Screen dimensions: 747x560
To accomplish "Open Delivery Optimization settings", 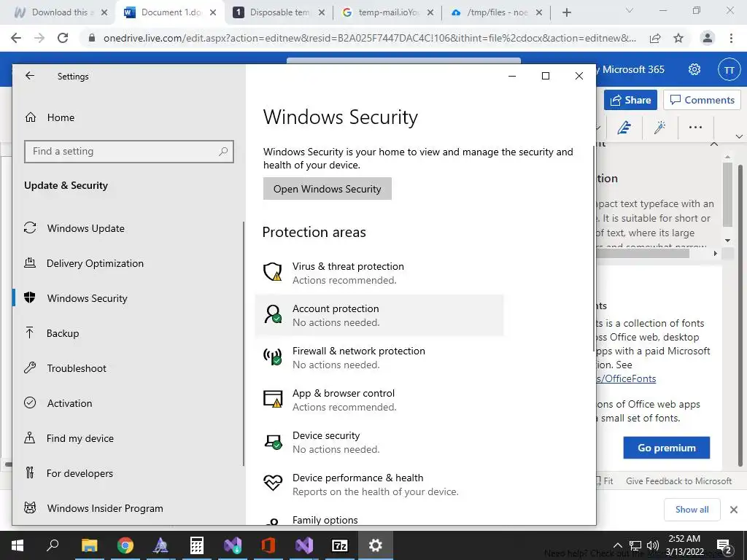I will point(95,263).
